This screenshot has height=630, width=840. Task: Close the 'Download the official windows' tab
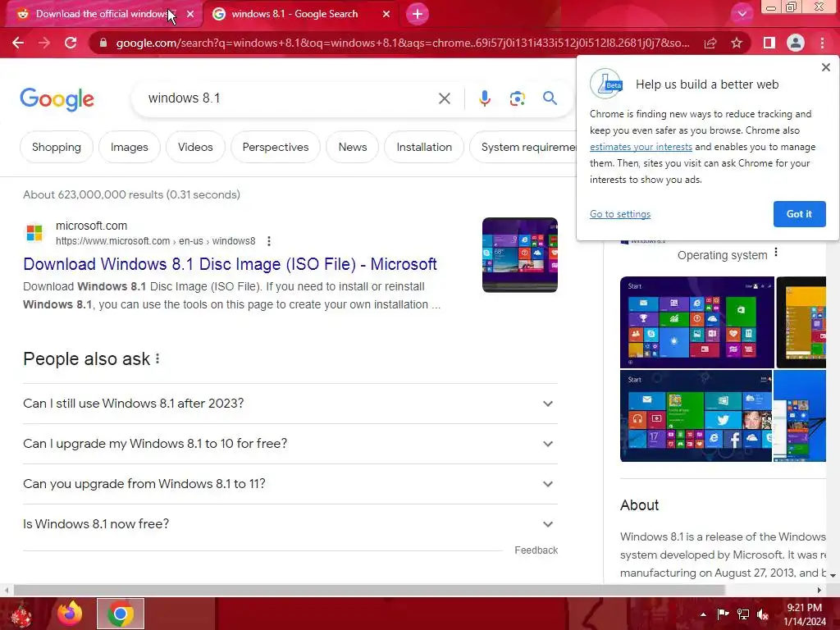[190, 14]
